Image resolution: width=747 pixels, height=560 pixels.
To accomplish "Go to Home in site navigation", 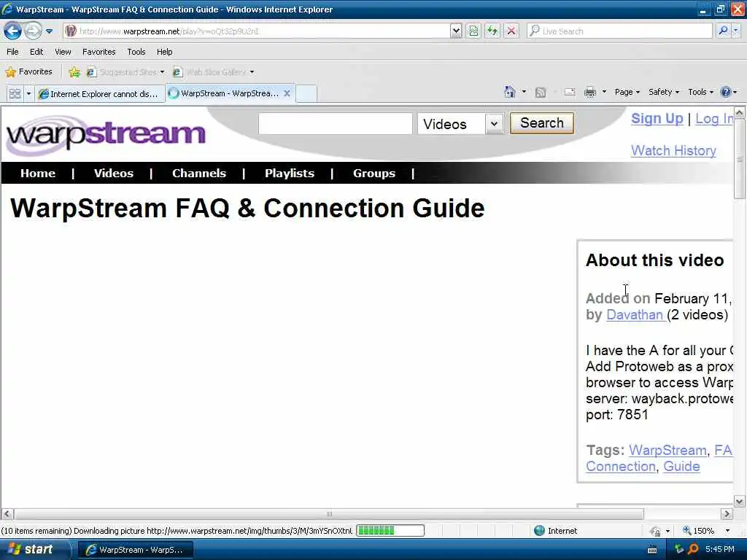I will coord(38,174).
